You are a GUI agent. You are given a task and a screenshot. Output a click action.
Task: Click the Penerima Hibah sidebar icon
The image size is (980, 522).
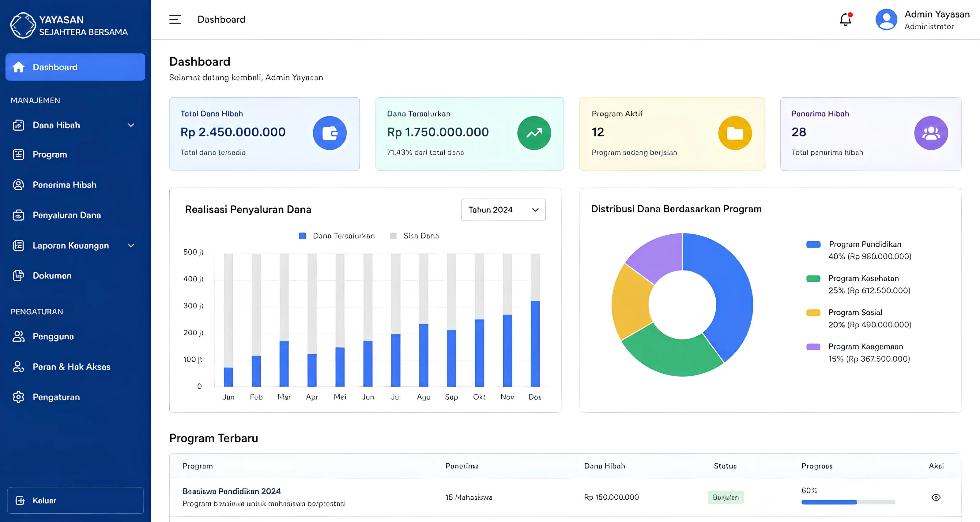point(18,185)
